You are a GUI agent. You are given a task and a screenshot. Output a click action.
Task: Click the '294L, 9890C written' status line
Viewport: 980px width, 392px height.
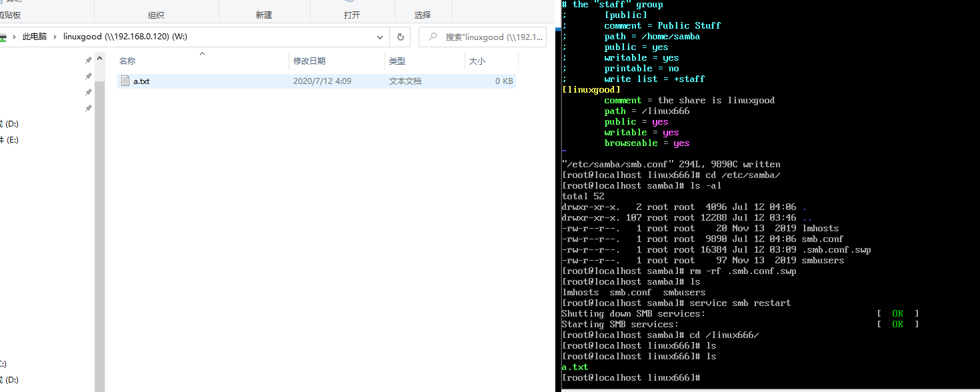pyautogui.click(x=671, y=164)
